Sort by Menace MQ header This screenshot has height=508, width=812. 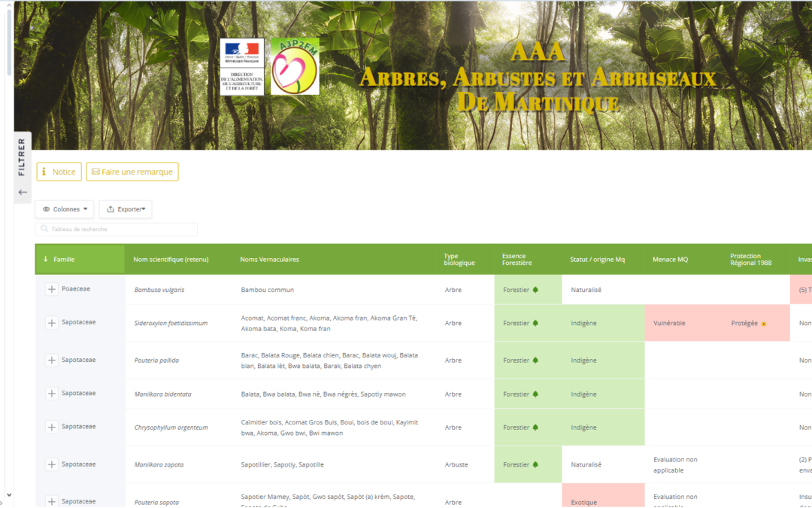(x=670, y=259)
